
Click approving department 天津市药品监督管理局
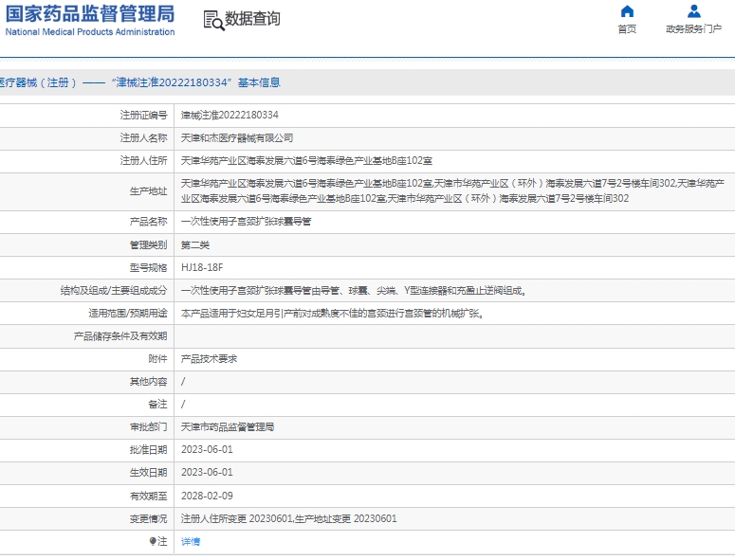coord(228,427)
